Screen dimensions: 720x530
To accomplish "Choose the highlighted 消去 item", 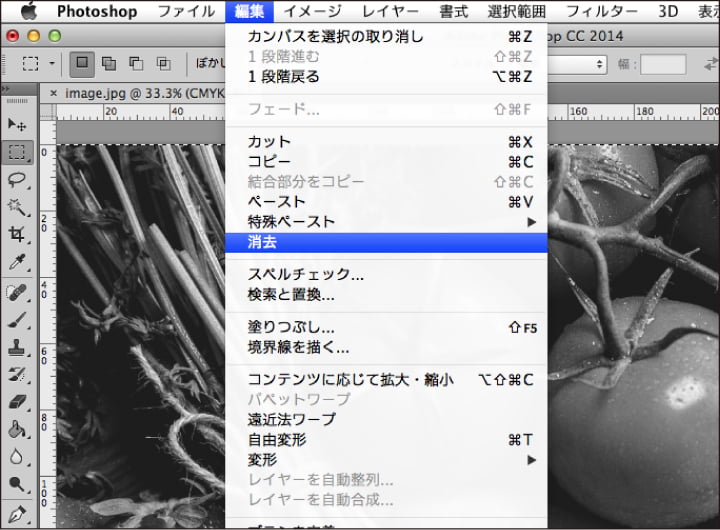I will (x=386, y=242).
